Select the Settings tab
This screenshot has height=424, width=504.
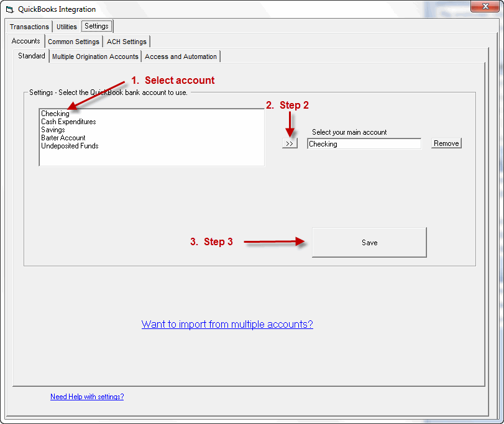pyautogui.click(x=96, y=26)
